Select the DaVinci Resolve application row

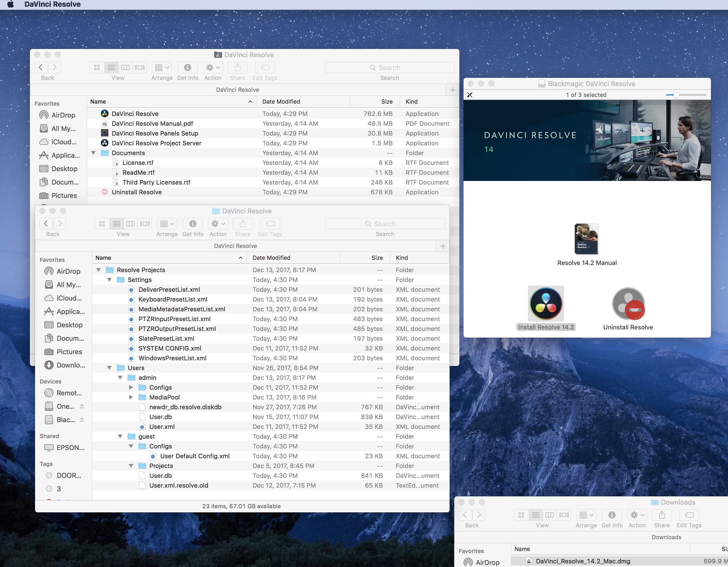click(273, 114)
